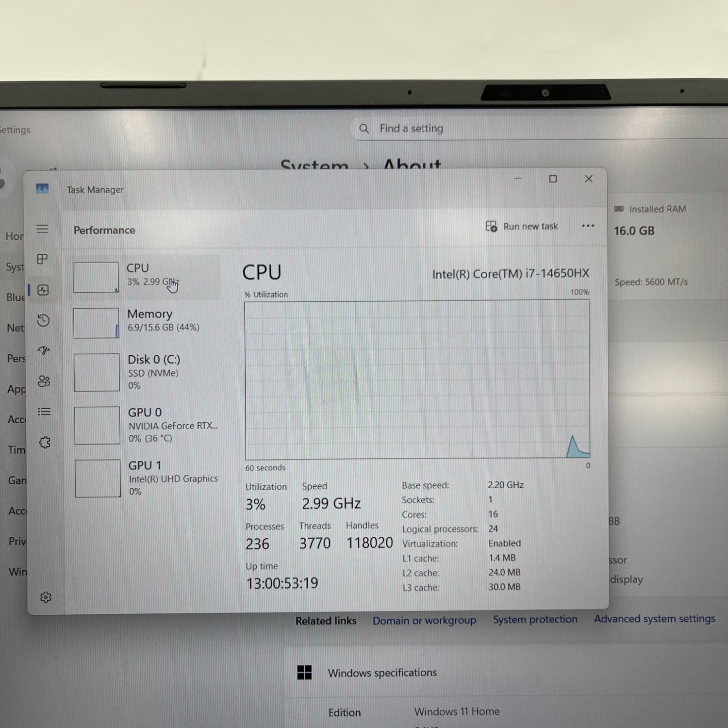
Task: Click the GPU 1 mini graph thumbnail
Action: pos(98,478)
